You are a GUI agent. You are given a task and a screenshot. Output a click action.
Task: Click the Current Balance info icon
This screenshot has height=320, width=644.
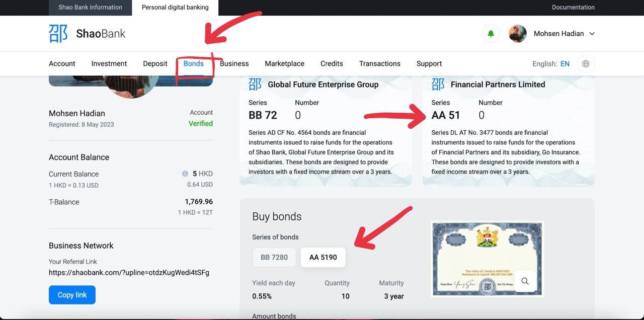pyautogui.click(x=185, y=174)
